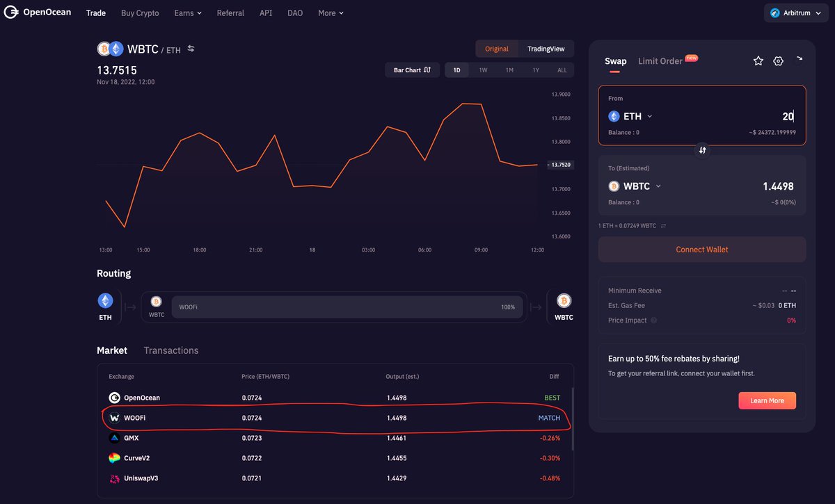835x504 pixels.
Task: Select the Swap tab
Action: point(615,61)
